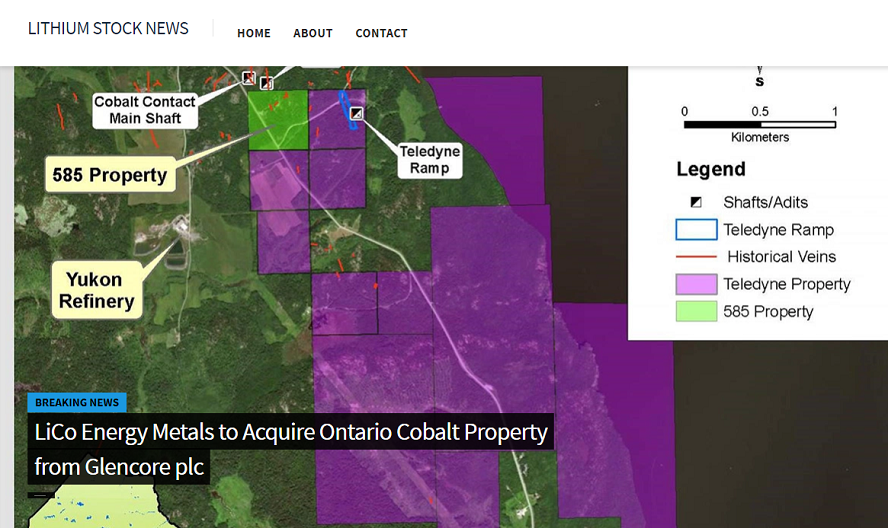Viewport: 888px width, 528px height.
Task: Click the Historical Veins legend text
Action: (x=782, y=257)
